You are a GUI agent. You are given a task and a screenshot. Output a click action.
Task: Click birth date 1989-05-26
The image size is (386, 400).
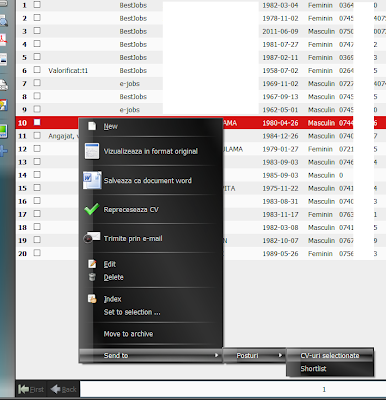(280, 254)
